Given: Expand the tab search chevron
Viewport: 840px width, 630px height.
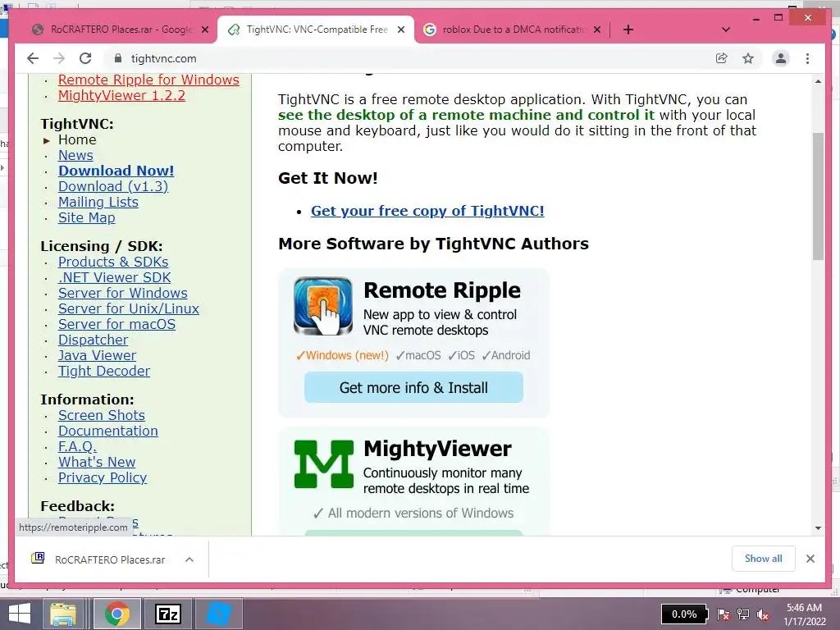Looking at the screenshot, I should coord(726,30).
